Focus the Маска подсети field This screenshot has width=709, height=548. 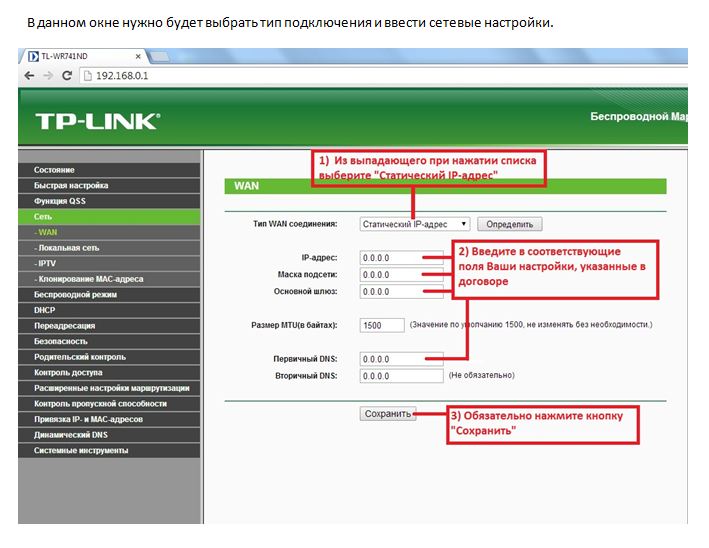coord(391,274)
